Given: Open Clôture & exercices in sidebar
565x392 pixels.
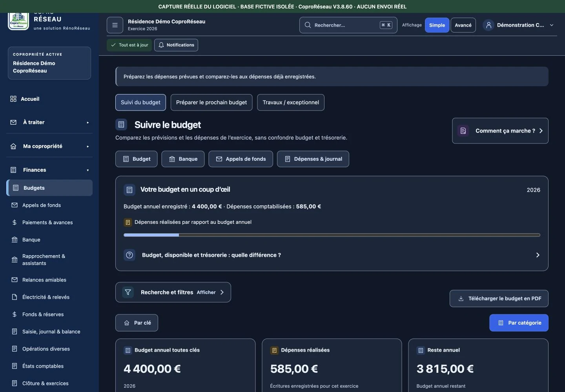Looking at the screenshot, I should click(49, 383).
